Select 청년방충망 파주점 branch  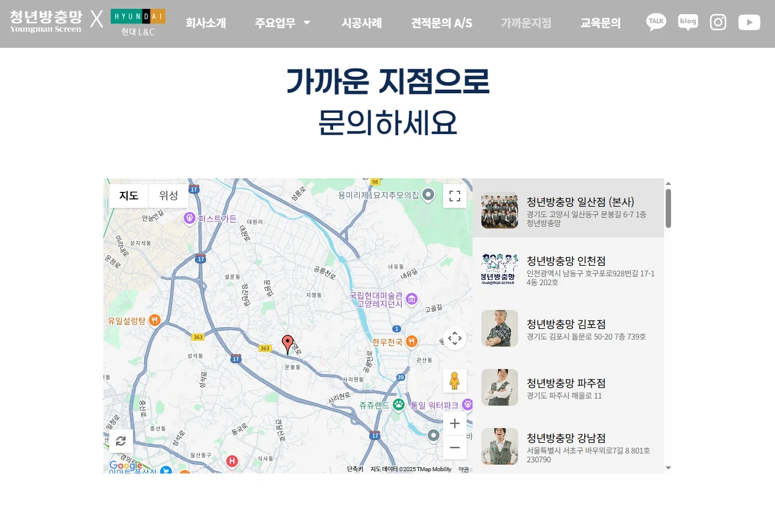(568, 387)
